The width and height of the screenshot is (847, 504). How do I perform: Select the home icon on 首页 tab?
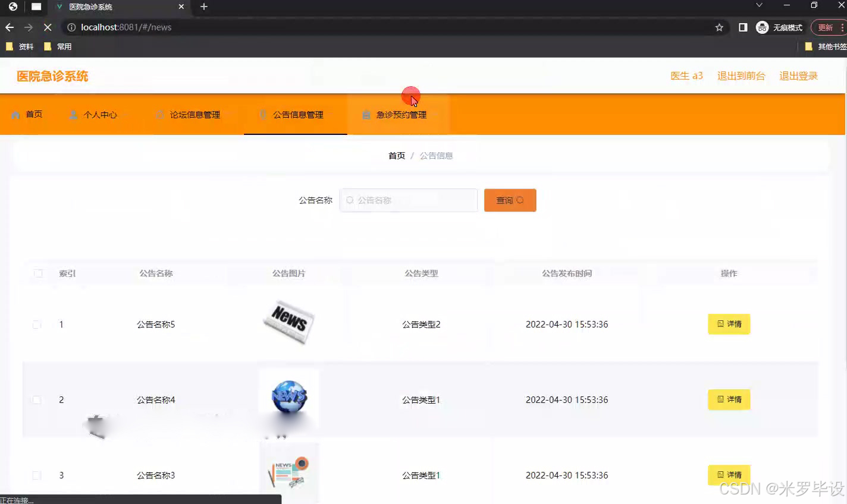click(x=15, y=114)
